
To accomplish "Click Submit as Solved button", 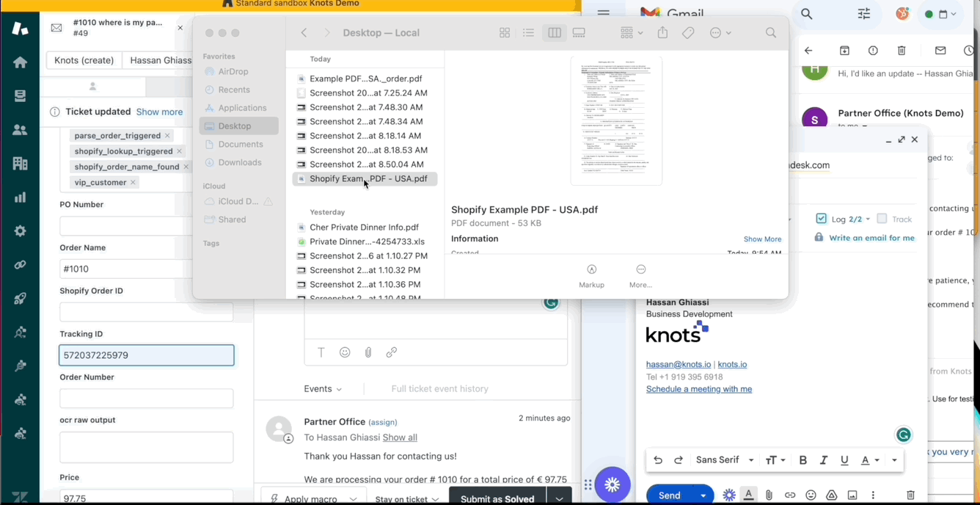I will [x=497, y=498].
